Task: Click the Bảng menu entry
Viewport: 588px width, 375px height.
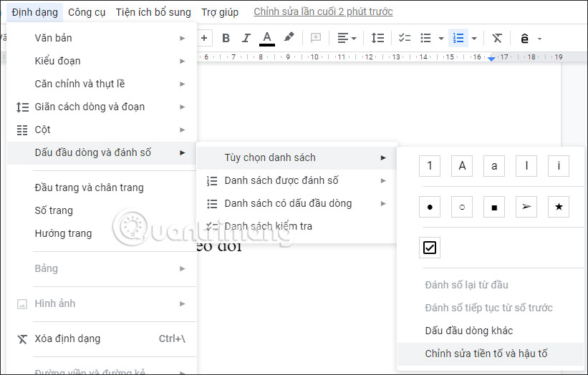Action: [102, 268]
